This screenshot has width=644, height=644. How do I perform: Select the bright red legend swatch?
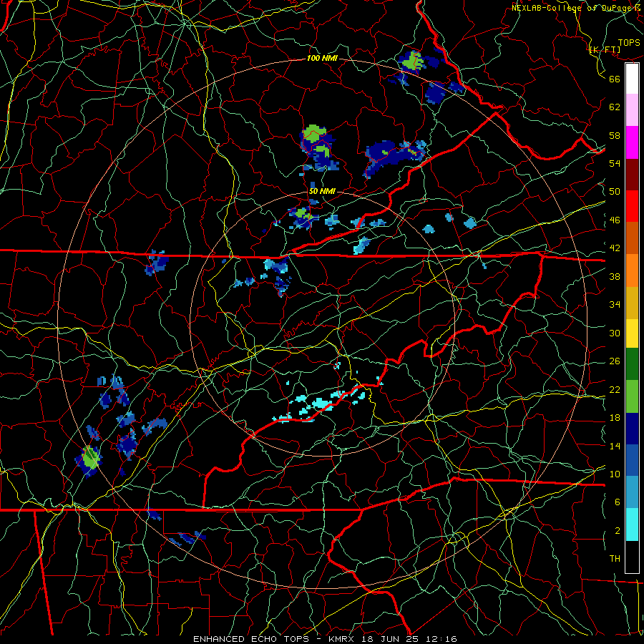tap(632, 206)
